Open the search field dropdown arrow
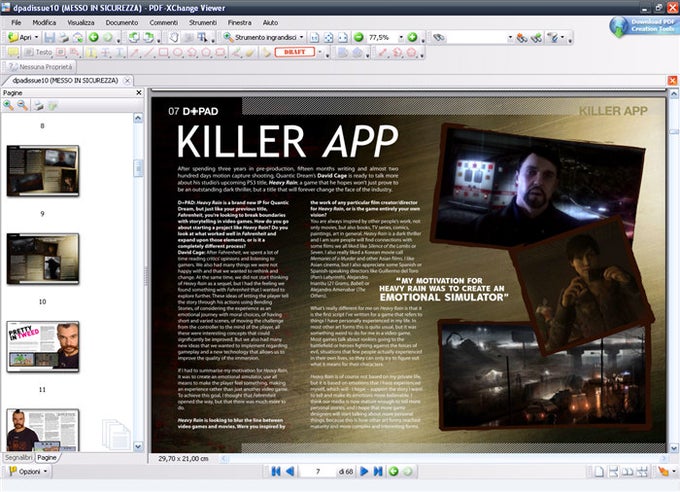680x492 pixels. point(510,38)
